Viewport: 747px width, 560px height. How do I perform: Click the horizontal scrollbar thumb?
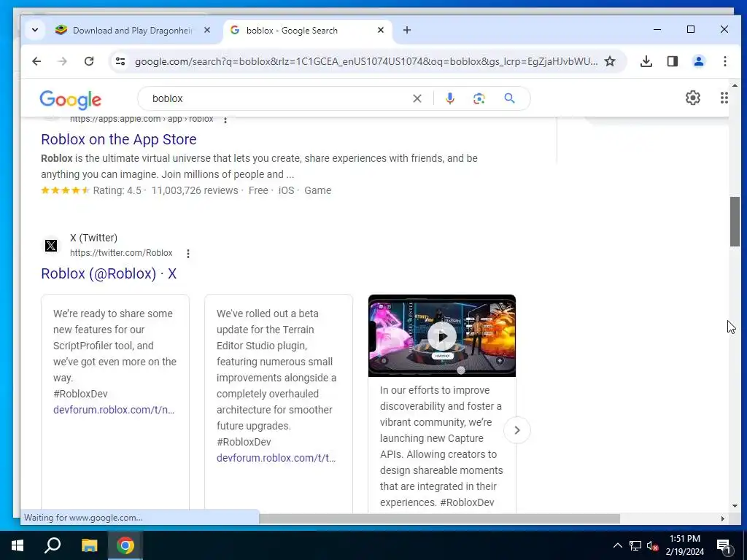(x=439, y=518)
